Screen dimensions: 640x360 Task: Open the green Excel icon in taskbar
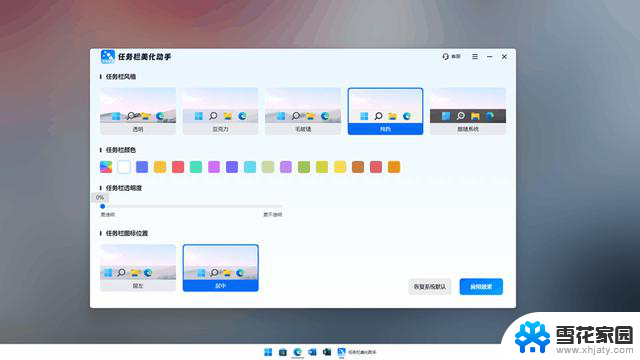[x=327, y=352]
